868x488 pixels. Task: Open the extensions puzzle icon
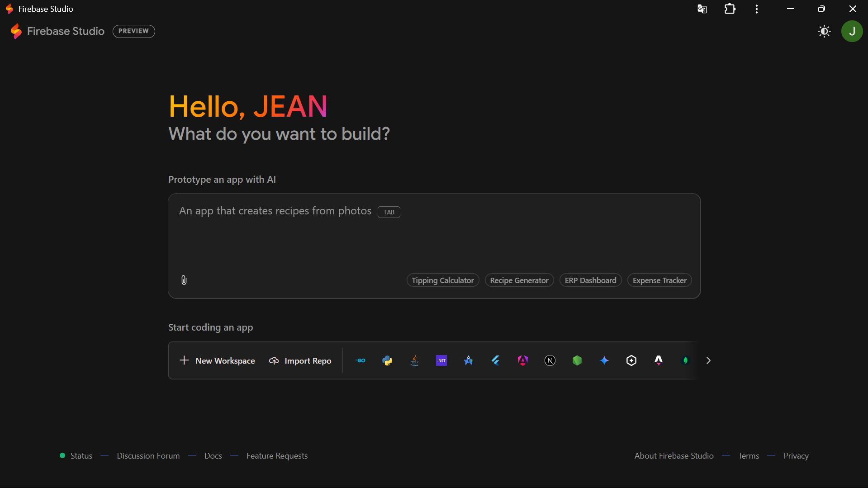730,9
